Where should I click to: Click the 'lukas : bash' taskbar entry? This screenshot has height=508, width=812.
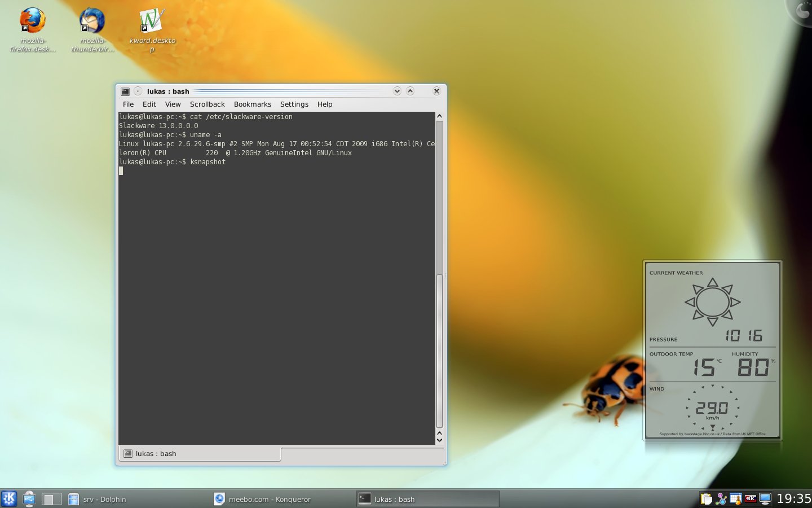[x=428, y=499]
